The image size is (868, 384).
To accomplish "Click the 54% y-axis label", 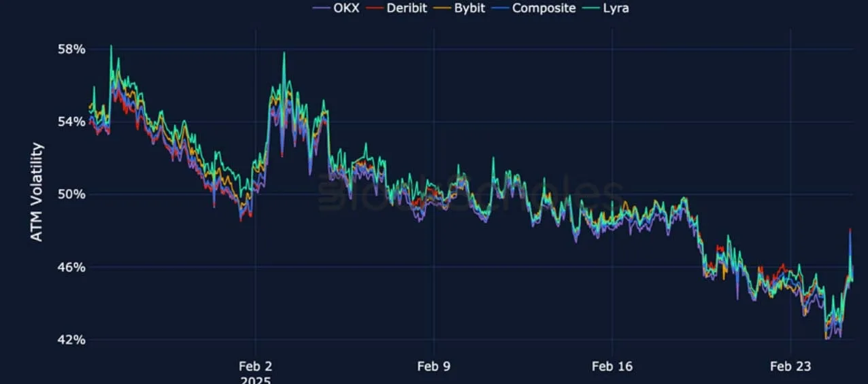I will coord(71,122).
